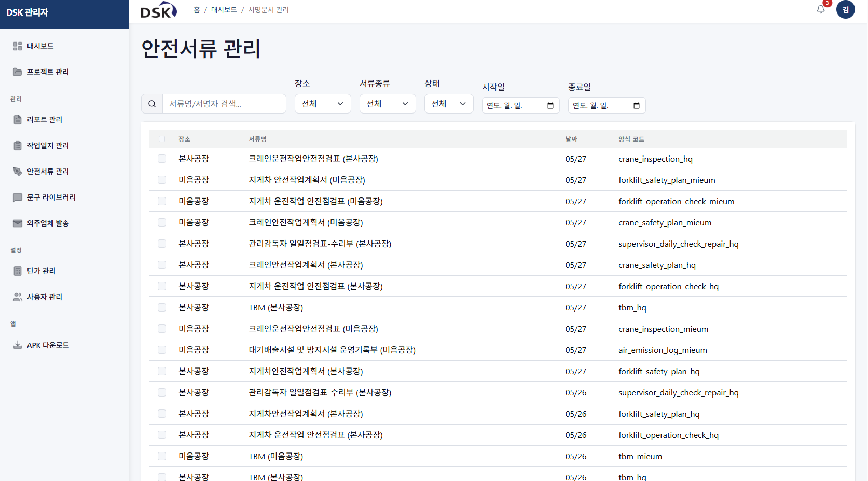868x481 pixels.
Task: Focus the 서류명/서명자 검색 input field
Action: (x=224, y=104)
